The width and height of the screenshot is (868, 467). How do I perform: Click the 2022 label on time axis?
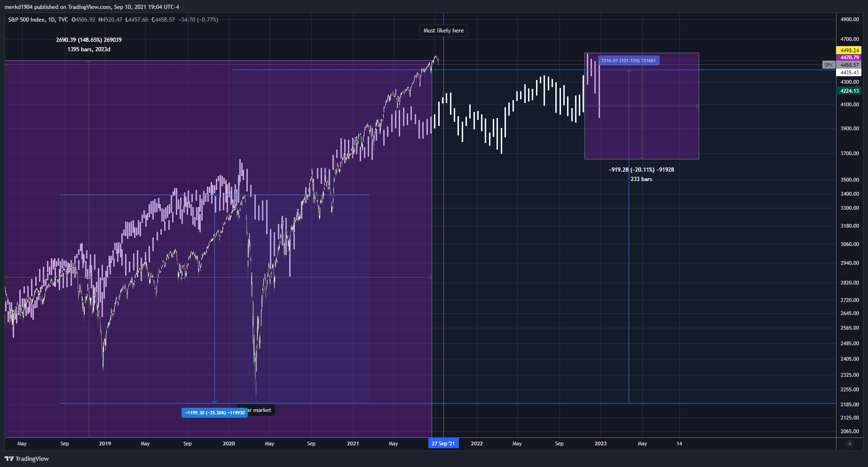coord(477,443)
